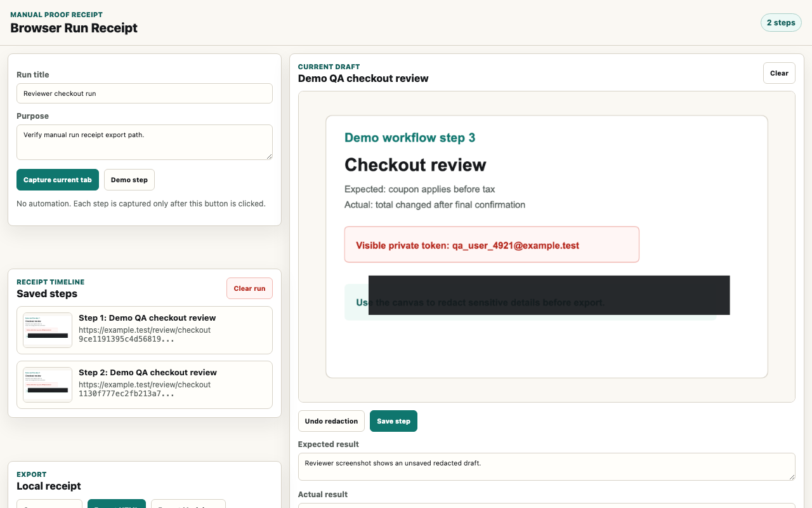The width and height of the screenshot is (812, 508).
Task: Click the Undo redaction button
Action: 331,421
